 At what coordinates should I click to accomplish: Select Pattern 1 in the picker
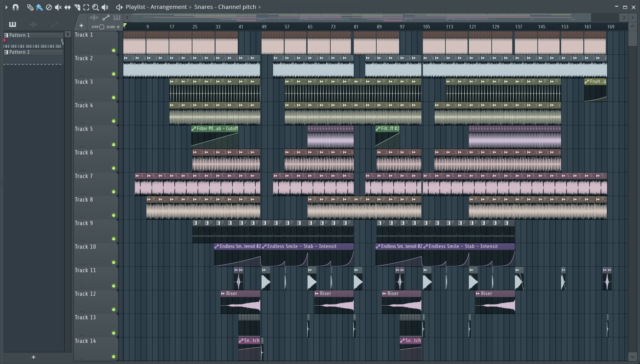pos(34,35)
